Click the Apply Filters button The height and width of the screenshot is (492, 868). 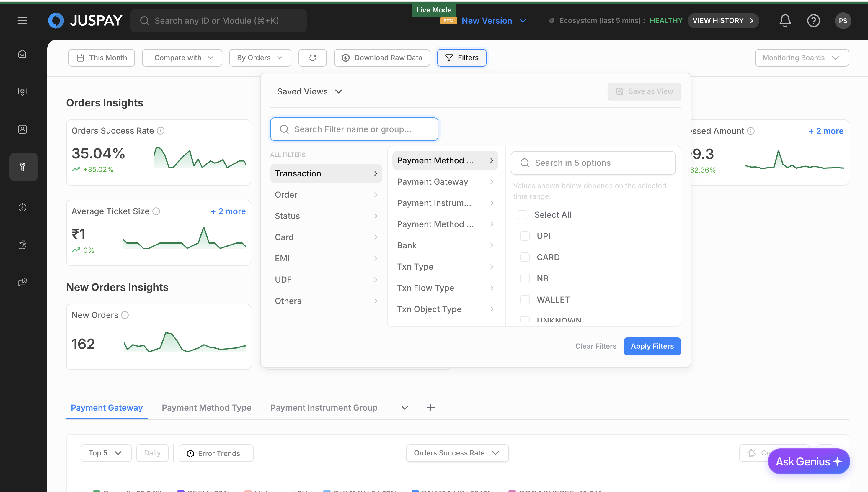coord(652,346)
